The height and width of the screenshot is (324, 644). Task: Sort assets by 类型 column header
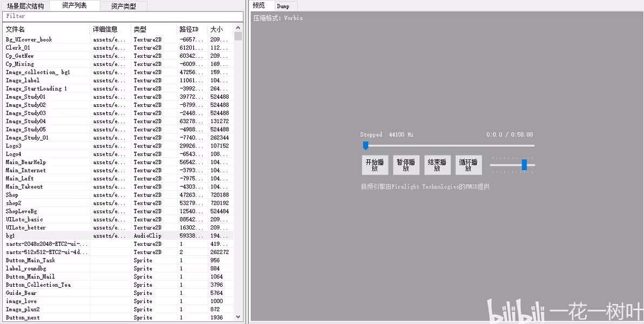click(153, 29)
